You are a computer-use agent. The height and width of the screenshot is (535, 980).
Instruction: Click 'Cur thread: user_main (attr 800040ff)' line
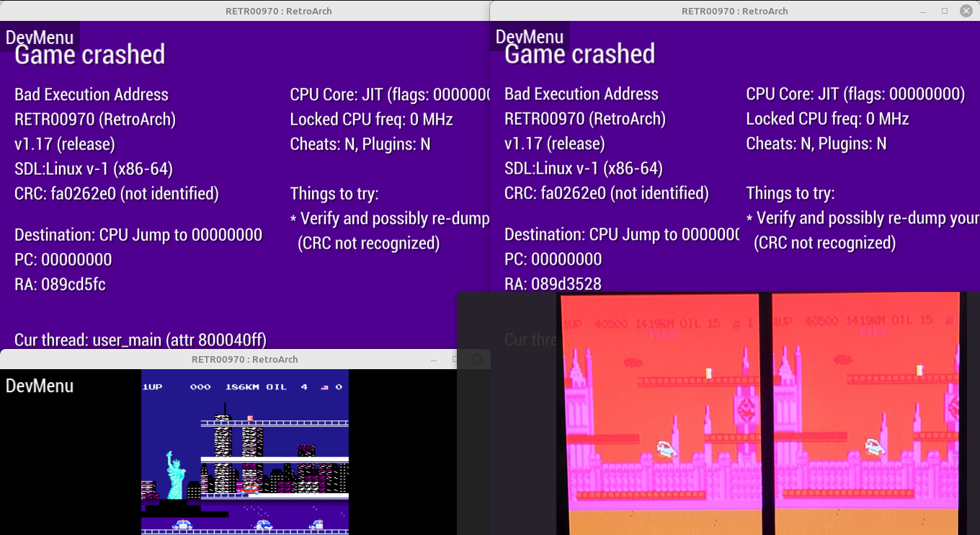[x=141, y=340]
